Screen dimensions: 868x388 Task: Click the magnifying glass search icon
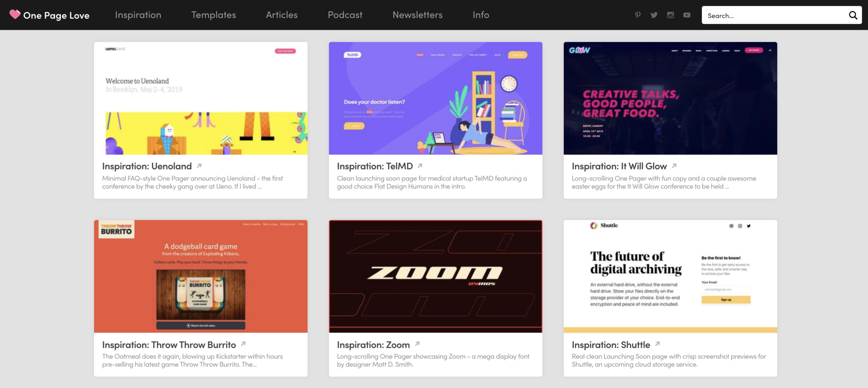point(853,15)
